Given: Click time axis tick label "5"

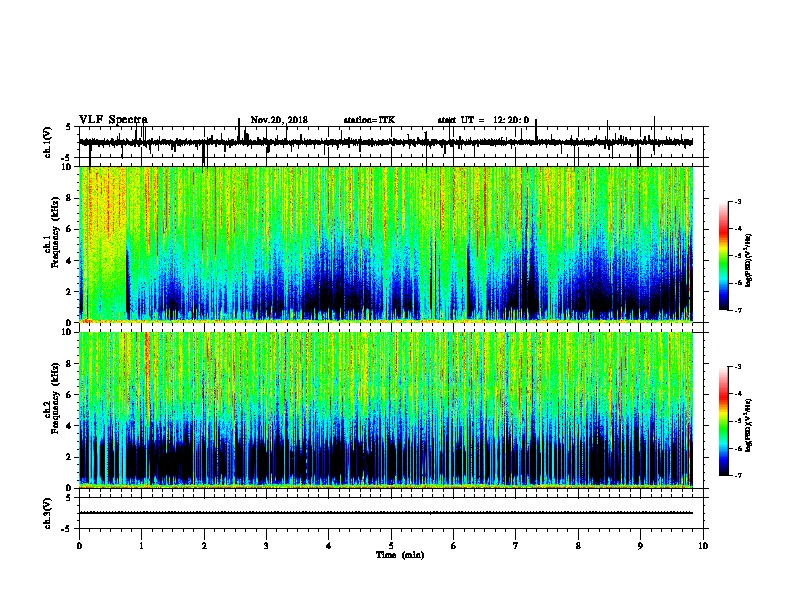Looking at the screenshot, I should click(391, 546).
